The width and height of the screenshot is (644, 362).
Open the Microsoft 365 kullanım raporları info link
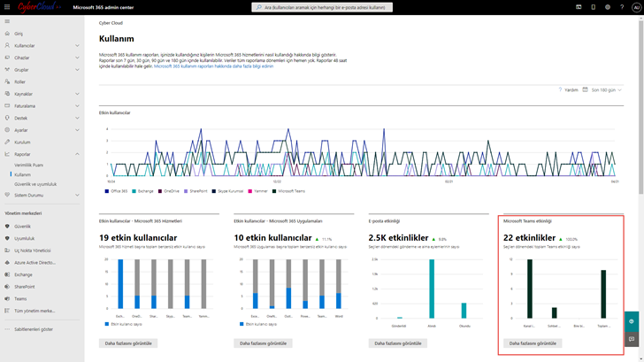(213, 66)
